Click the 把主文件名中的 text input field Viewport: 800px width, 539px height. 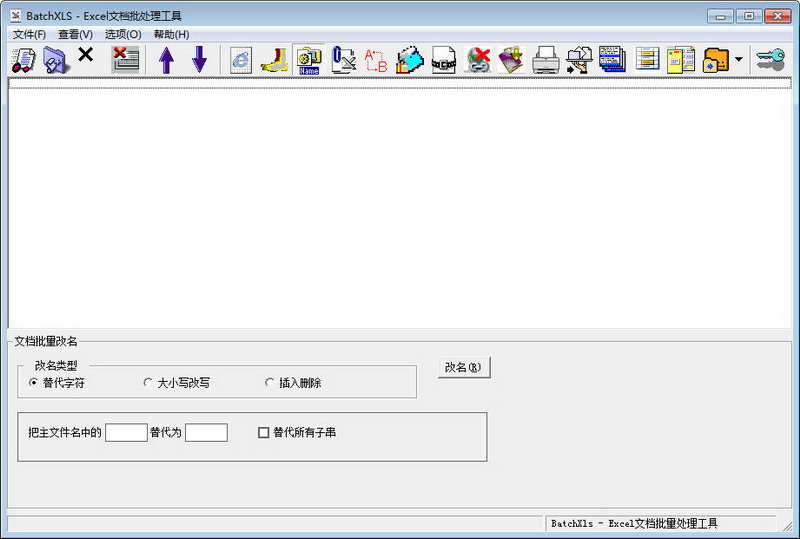click(126, 433)
